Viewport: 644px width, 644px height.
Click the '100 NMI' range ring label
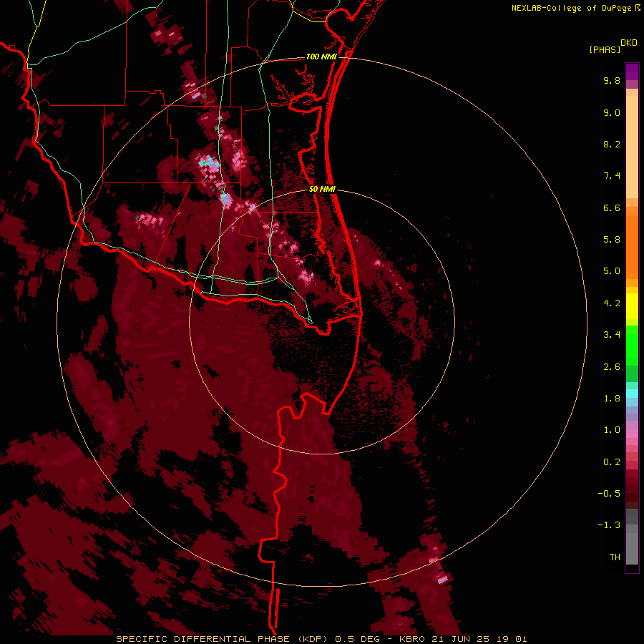tap(321, 57)
